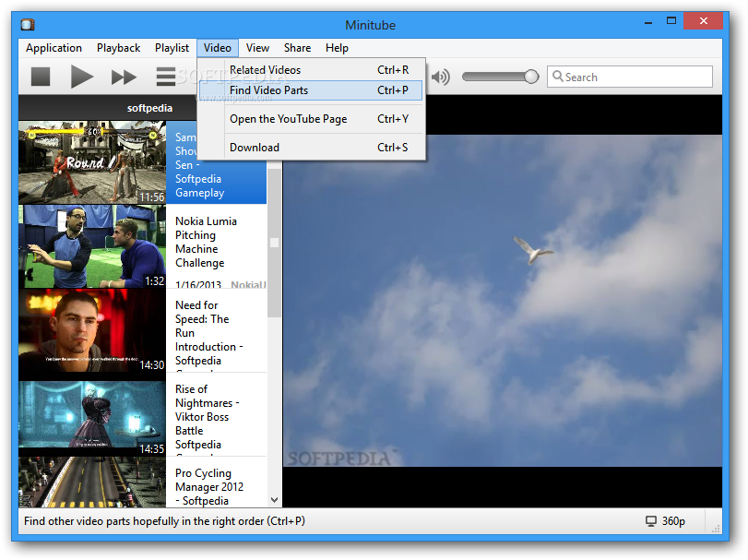Image resolution: width=748 pixels, height=560 pixels.
Task: Click the playlist scrollbar down arrow
Action: click(x=274, y=500)
